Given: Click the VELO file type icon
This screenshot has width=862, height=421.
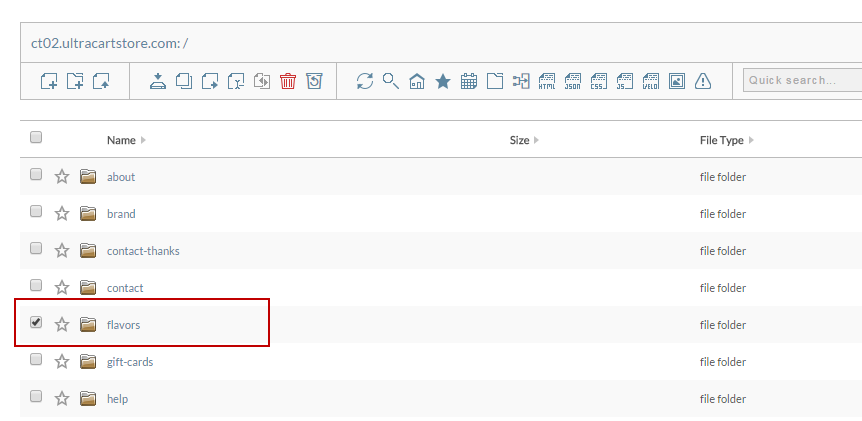Looking at the screenshot, I should [x=651, y=81].
